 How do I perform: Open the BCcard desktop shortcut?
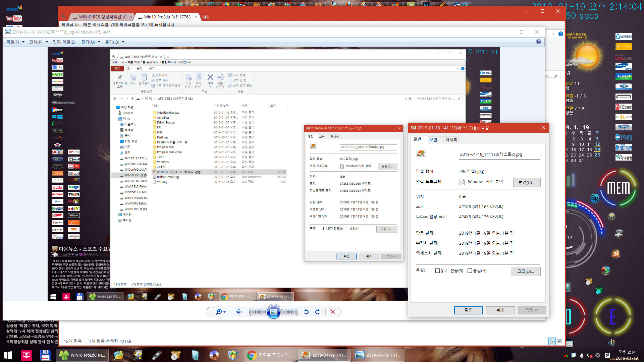click(624, 107)
